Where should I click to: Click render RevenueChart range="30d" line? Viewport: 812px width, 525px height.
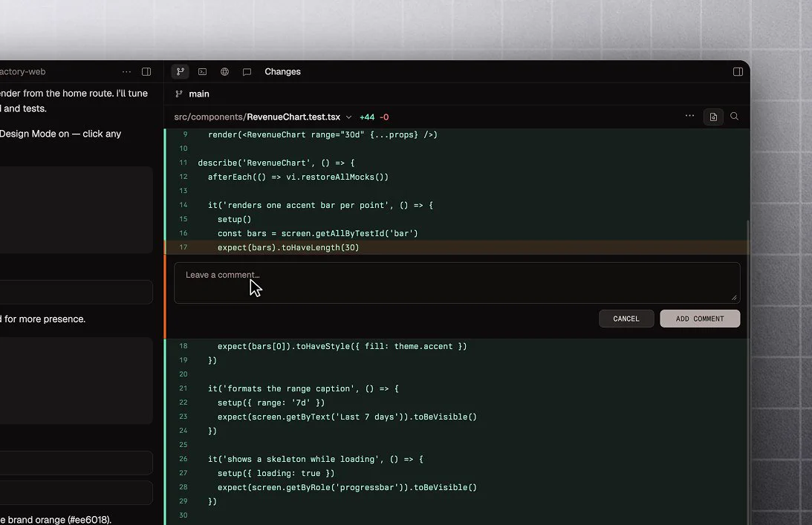pyautogui.click(x=322, y=134)
